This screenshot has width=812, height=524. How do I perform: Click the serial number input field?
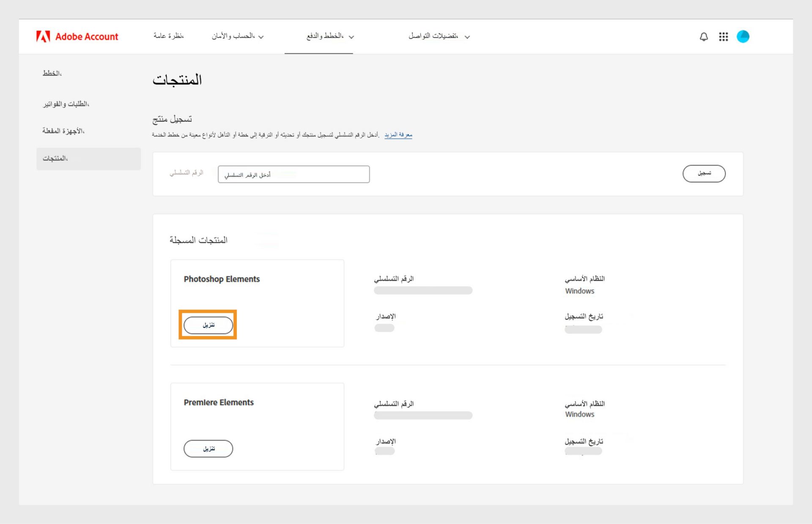coord(294,174)
